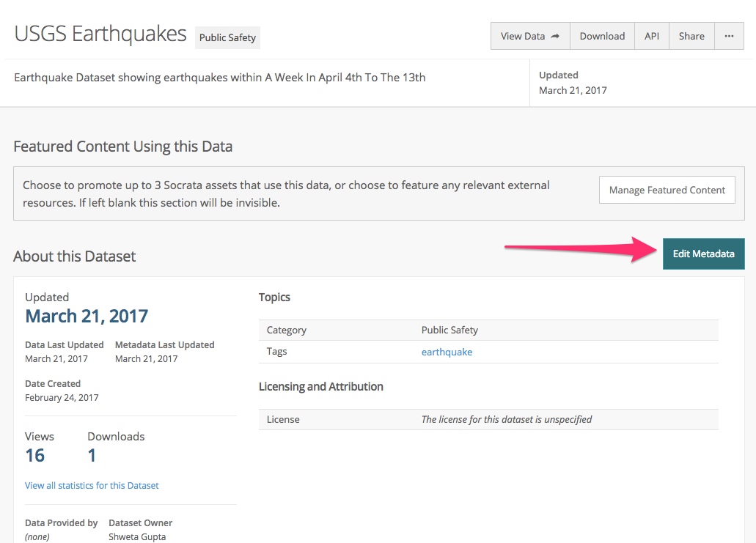Click the Edit Metadata button
The image size is (756, 543).
(x=703, y=254)
